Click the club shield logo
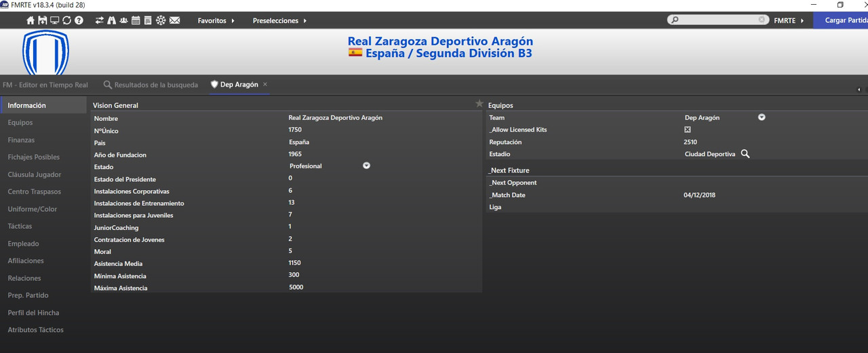Viewport: 868px width, 353px height. (45, 52)
